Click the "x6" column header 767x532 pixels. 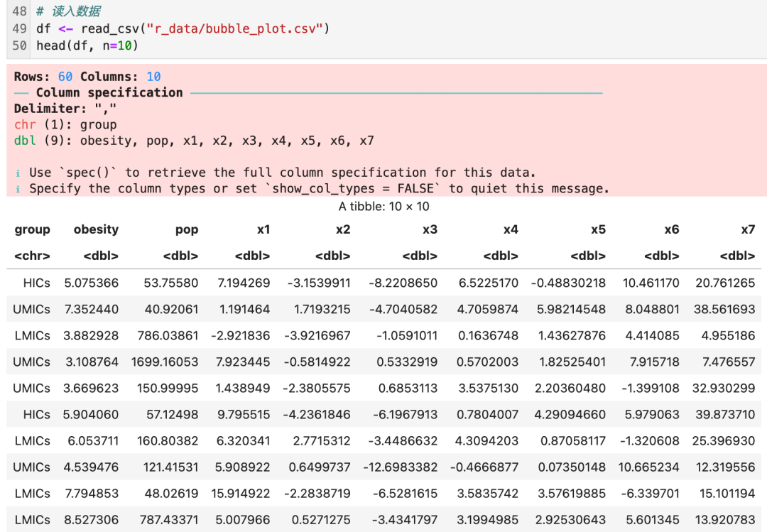672,229
